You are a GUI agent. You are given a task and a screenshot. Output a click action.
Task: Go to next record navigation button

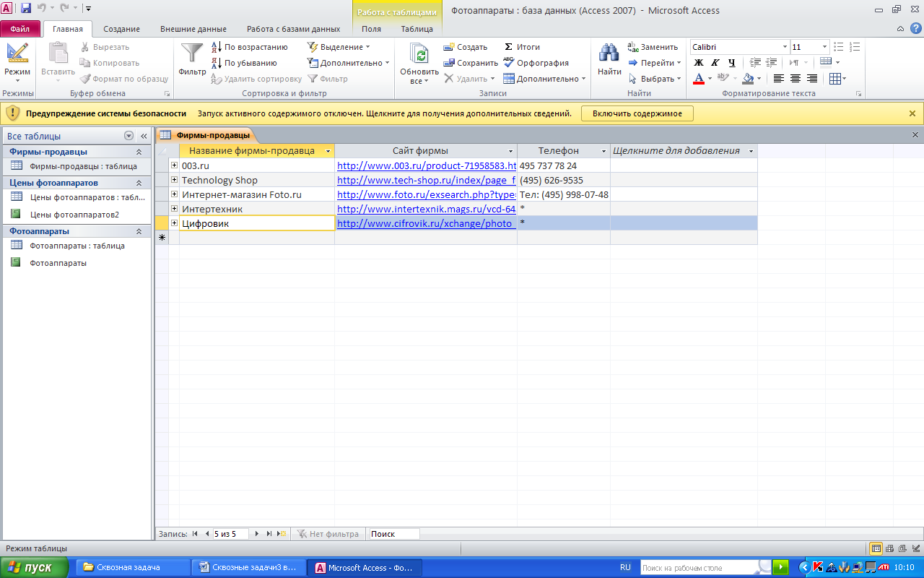pyautogui.click(x=257, y=534)
